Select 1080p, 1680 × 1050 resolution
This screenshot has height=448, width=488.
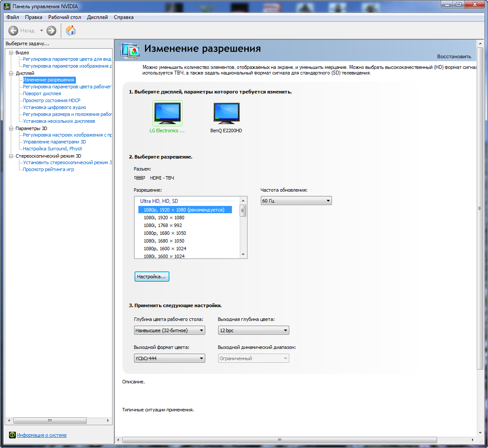click(x=165, y=233)
